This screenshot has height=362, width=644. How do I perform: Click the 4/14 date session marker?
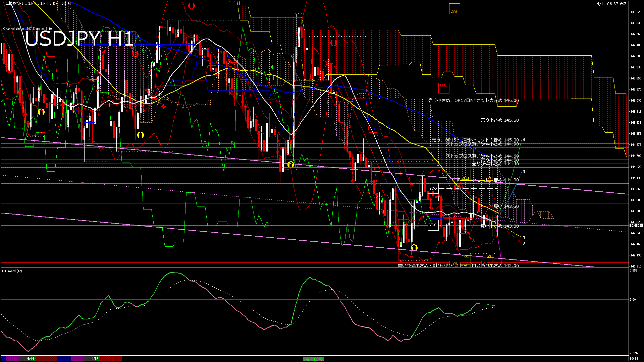tap(31, 359)
